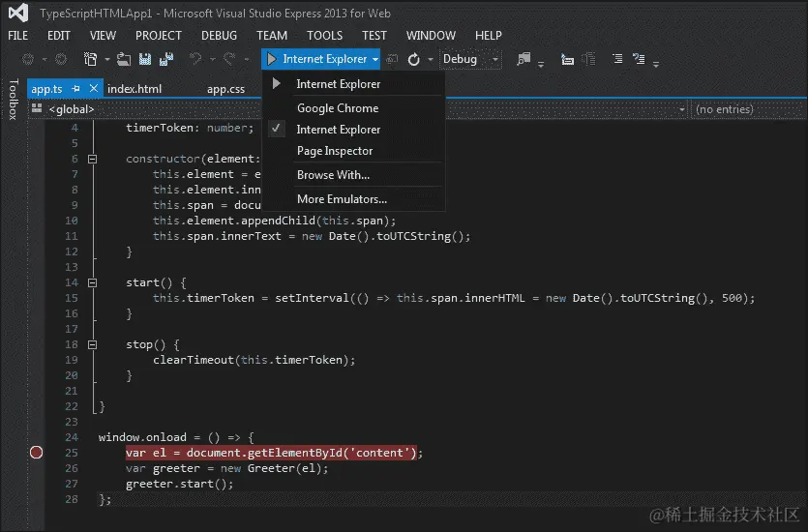Open the Redo history dropdown arrow
Viewport: 808px width, 532px height.
[247, 60]
